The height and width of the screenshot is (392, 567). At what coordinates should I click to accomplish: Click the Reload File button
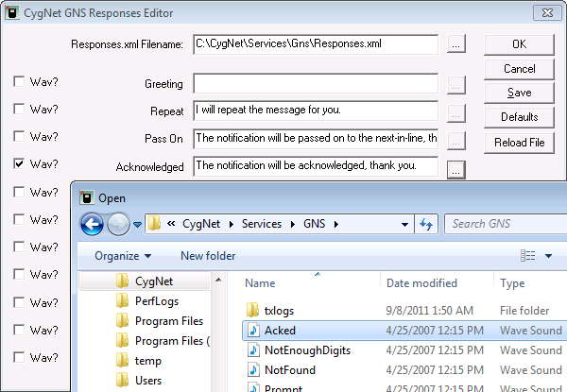coord(519,143)
